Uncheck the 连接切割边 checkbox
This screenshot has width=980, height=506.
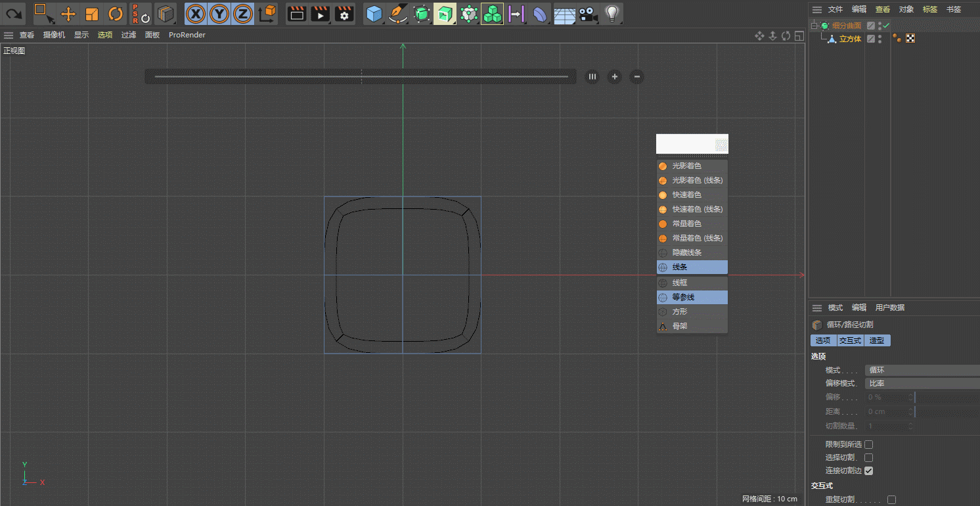coord(868,471)
